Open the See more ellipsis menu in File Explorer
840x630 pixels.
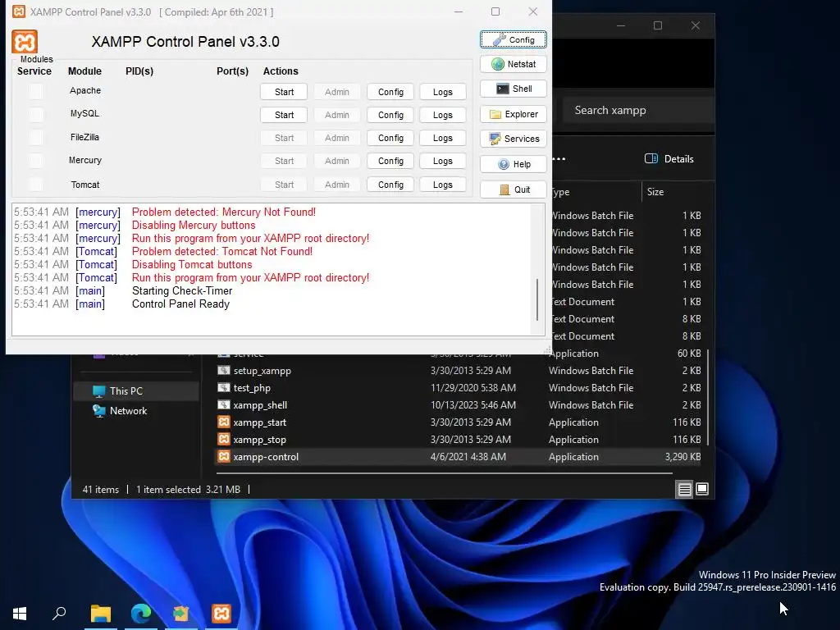[559, 159]
